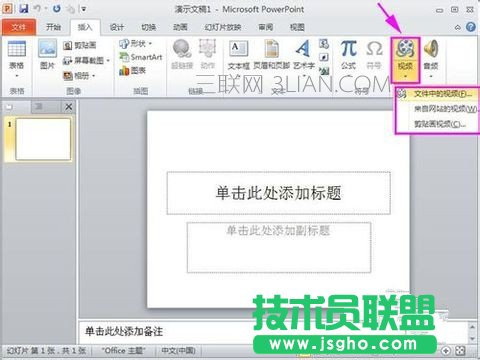The image size is (480, 360).
Task: Choose Video from File (文件中的视频)
Action: click(437, 94)
